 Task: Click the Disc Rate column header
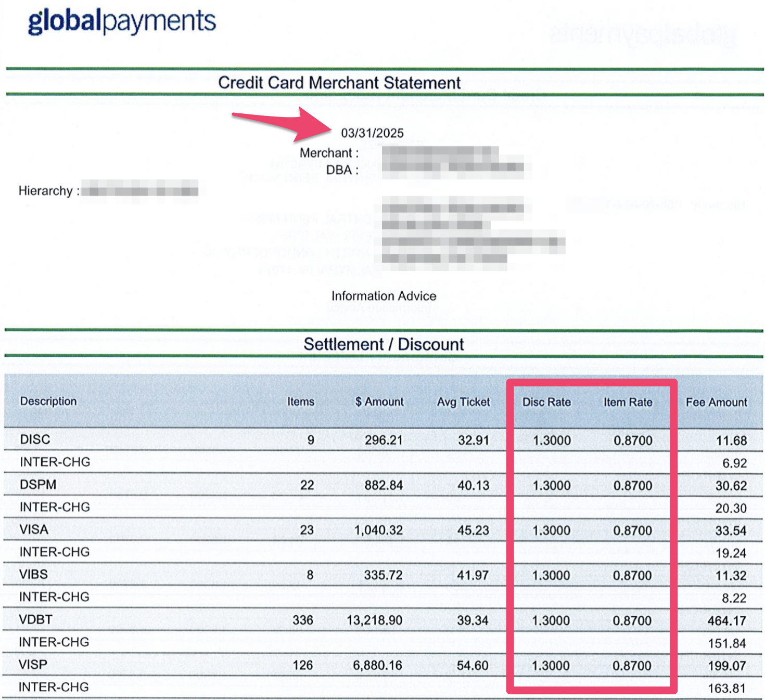click(546, 402)
